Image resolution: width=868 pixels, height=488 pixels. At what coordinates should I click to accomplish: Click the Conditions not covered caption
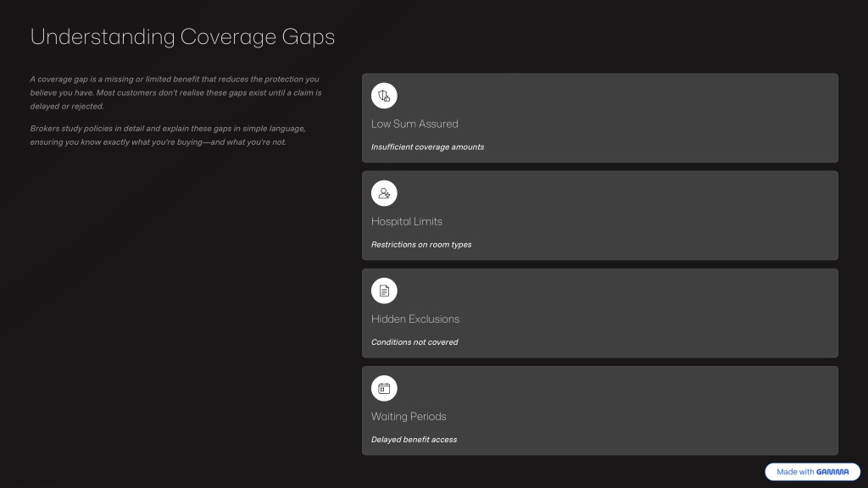415,342
